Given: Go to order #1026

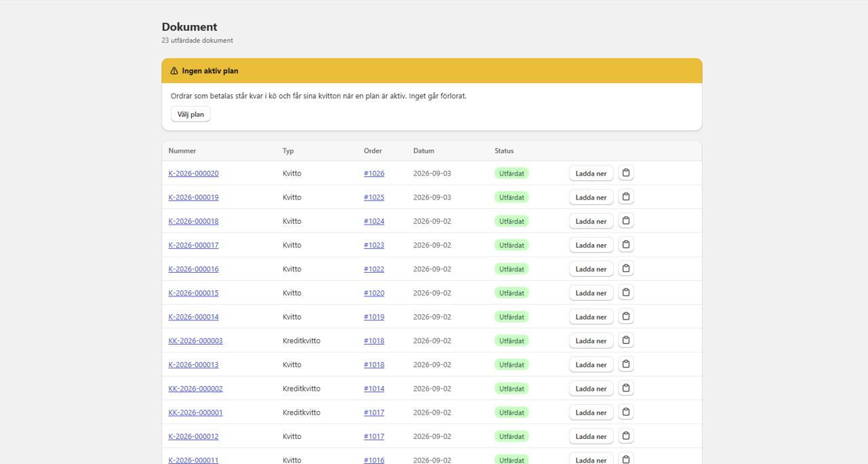Looking at the screenshot, I should pyautogui.click(x=374, y=173).
